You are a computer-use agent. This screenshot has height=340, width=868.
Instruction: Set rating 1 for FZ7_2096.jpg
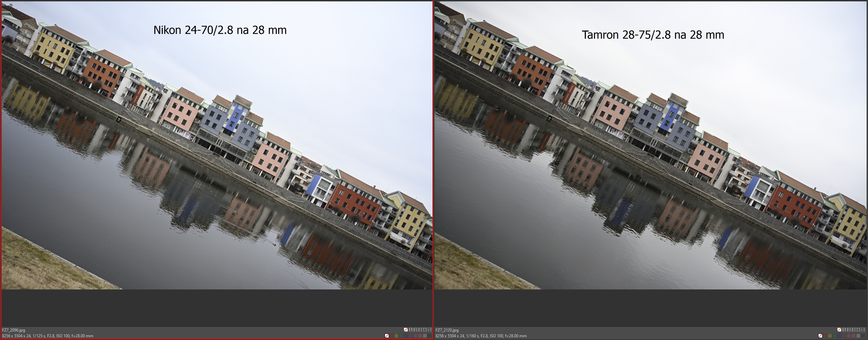pyautogui.click(x=410, y=330)
